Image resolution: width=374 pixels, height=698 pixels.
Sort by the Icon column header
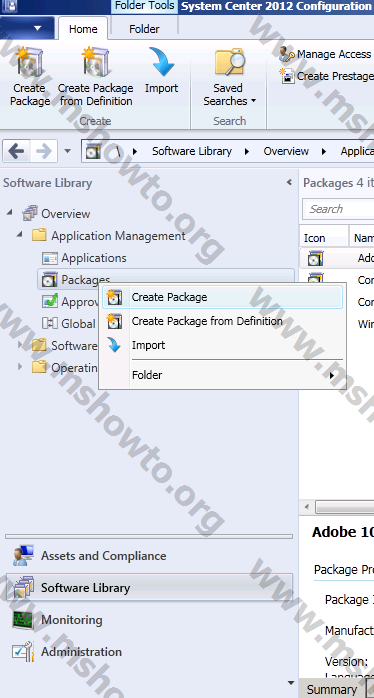[324, 238]
